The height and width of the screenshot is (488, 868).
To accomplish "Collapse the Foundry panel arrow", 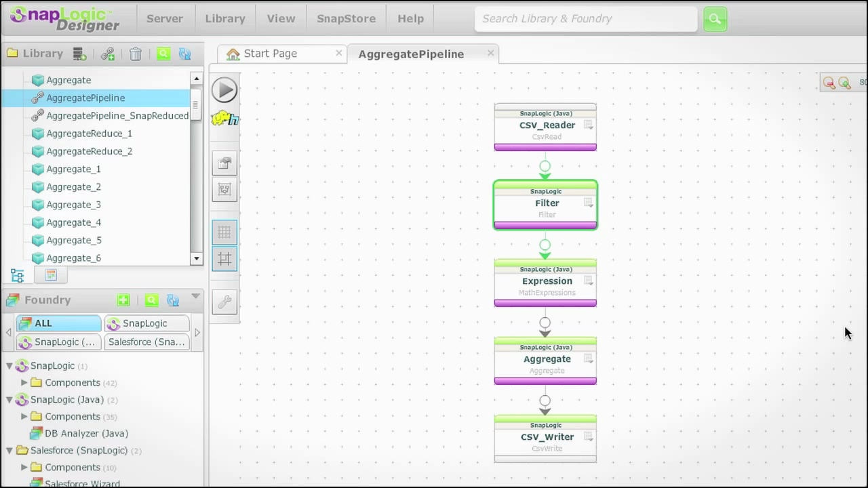I will 195,296.
